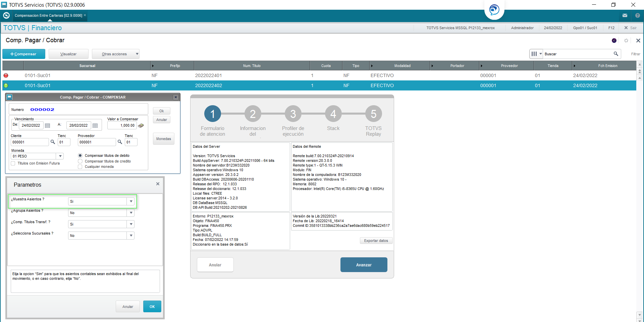Click the Modalidad column header arrow
The height and width of the screenshot is (322, 644).
pos(372,66)
